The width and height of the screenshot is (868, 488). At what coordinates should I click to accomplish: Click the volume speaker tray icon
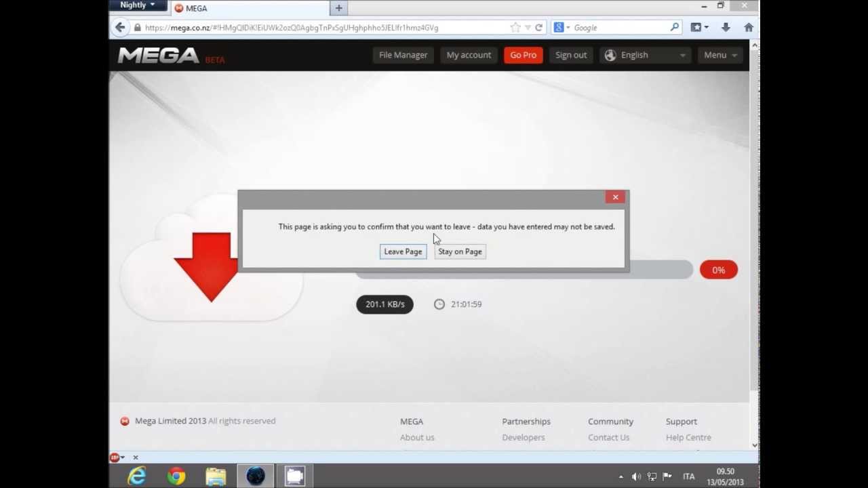click(x=636, y=476)
